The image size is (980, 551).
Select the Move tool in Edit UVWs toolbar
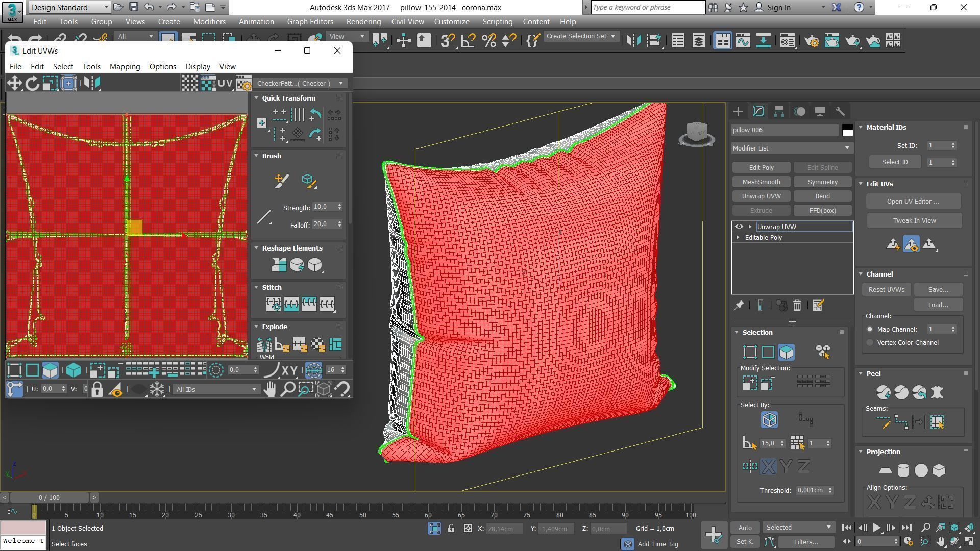click(x=14, y=83)
